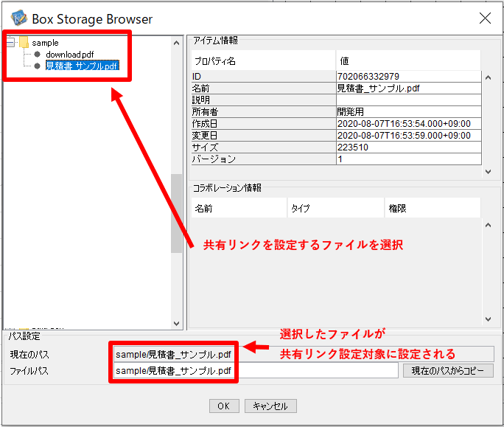504x427 pixels.
Task: Select the ID value 702066332979
Action: click(x=408, y=76)
